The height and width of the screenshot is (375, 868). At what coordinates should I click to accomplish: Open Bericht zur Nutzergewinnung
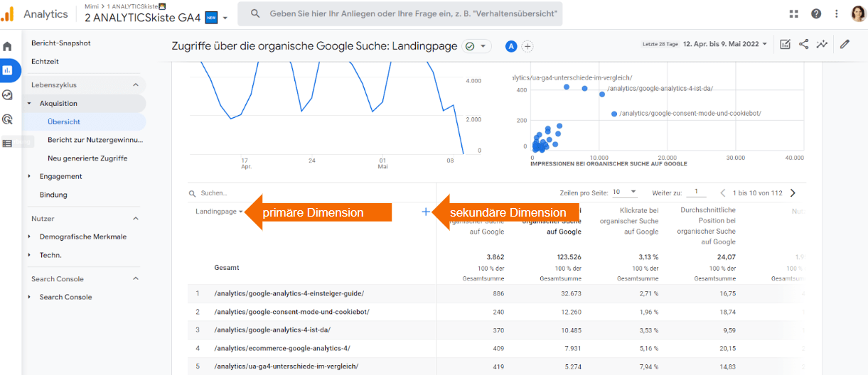95,140
